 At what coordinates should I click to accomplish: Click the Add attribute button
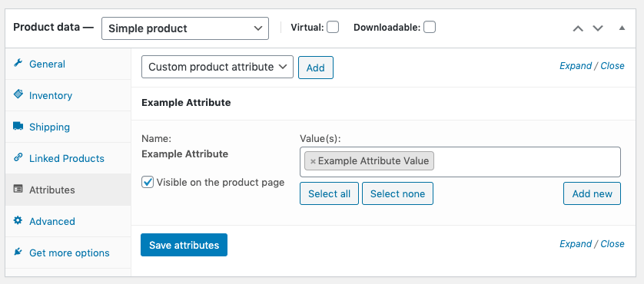pos(315,68)
